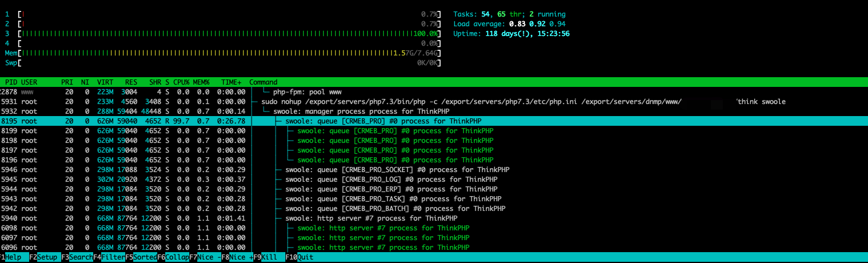Viewport: 868px width, 263px height.
Task: Click Collap to collapse the tree
Action: pos(177,257)
